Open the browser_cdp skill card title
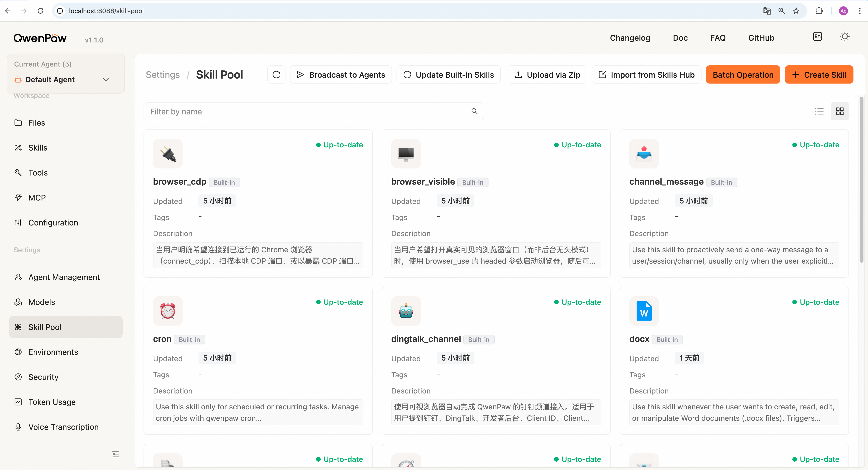868x470 pixels. tap(180, 182)
